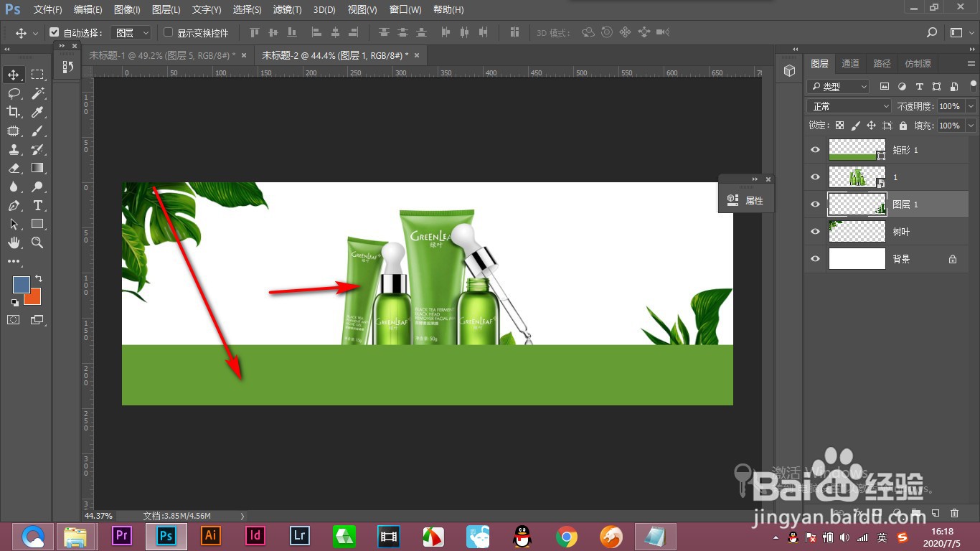Click the delete layer trash icon
Image resolution: width=980 pixels, height=551 pixels.
tap(954, 513)
